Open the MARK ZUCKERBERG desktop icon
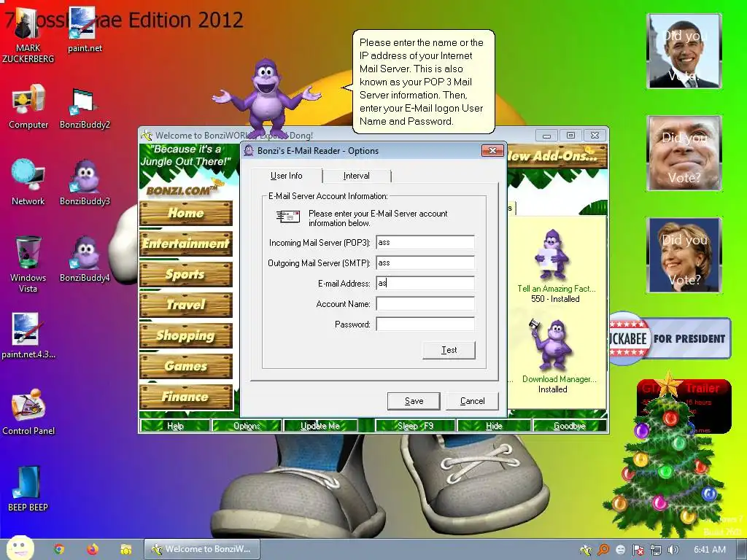This screenshot has width=747, height=560. 28,35
